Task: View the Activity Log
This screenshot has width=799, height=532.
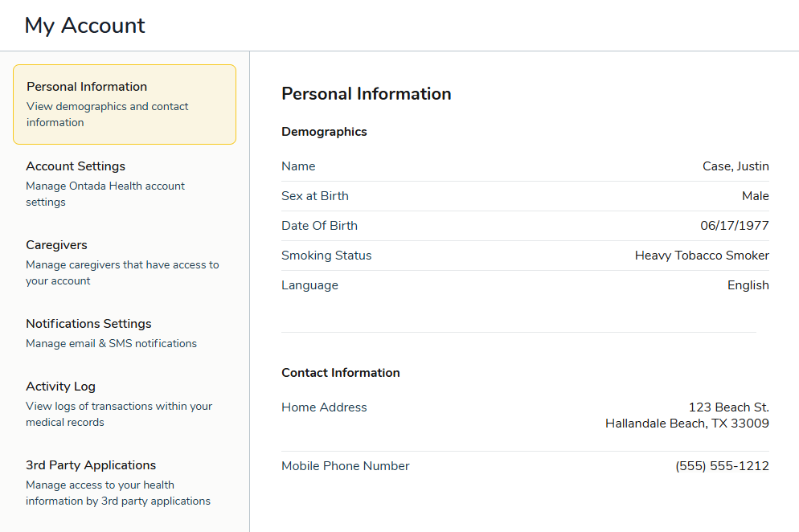Action: (60, 386)
